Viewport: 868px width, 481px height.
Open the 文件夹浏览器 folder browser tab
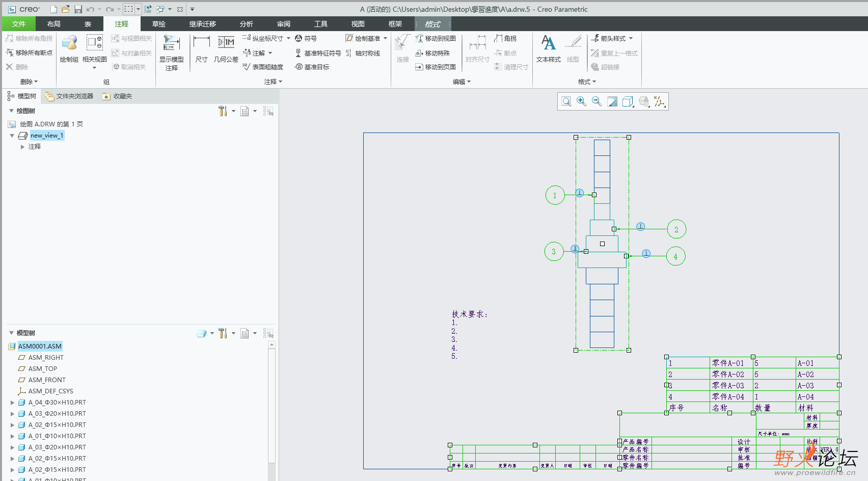tap(69, 96)
